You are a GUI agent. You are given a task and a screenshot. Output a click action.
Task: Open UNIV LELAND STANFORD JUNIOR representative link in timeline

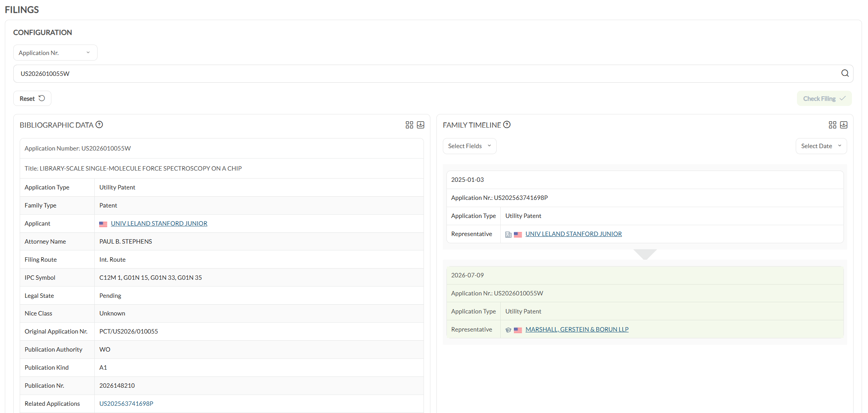pos(573,234)
